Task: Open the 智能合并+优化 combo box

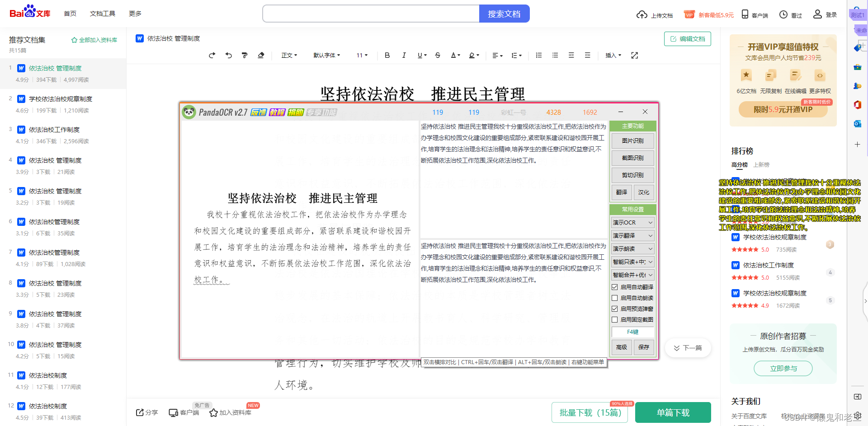Action: point(633,275)
